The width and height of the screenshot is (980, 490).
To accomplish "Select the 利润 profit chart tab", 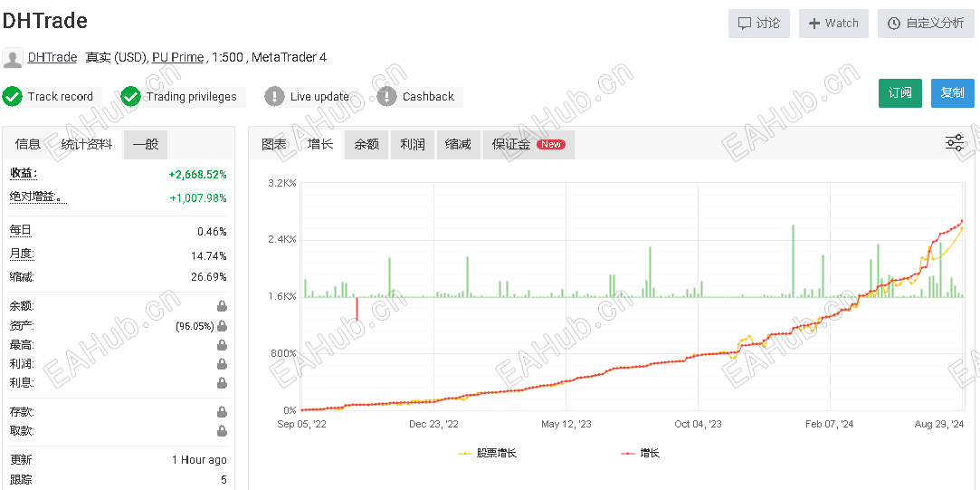I will [413, 145].
